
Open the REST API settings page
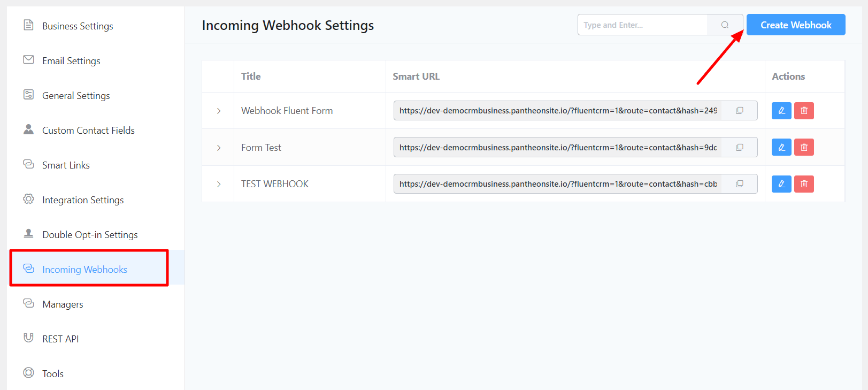tap(60, 339)
